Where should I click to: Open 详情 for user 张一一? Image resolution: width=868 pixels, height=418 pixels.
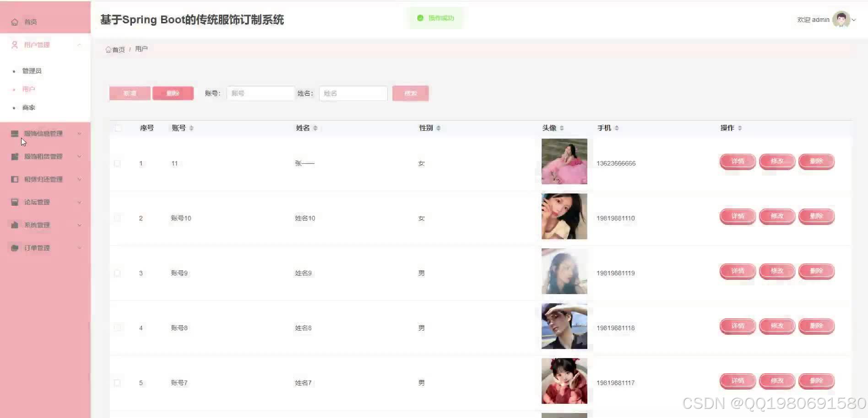point(738,161)
